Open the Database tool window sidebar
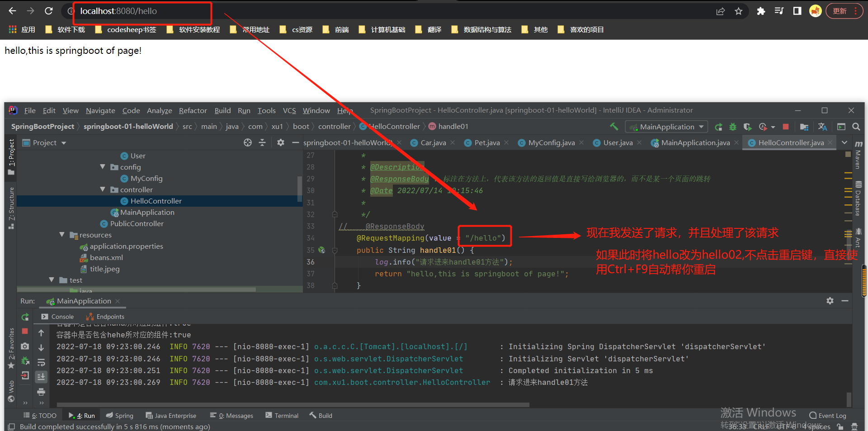Image resolution: width=868 pixels, height=431 pixels. click(858, 199)
